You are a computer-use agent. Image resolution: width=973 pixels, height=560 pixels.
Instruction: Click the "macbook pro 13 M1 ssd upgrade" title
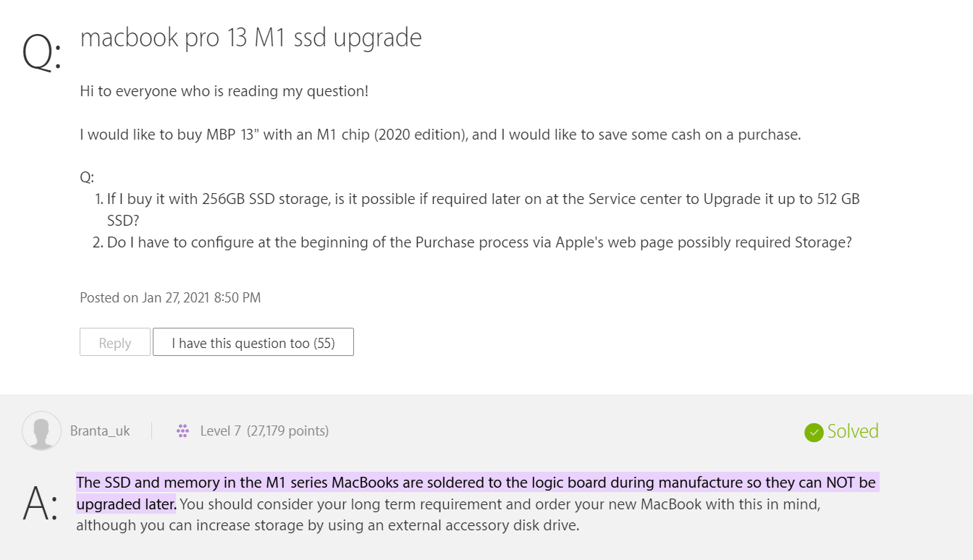pyautogui.click(x=250, y=38)
